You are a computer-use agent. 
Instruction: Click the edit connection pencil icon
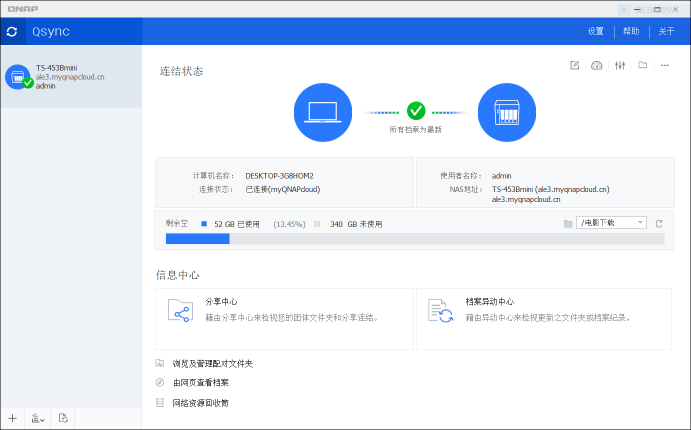(x=574, y=65)
